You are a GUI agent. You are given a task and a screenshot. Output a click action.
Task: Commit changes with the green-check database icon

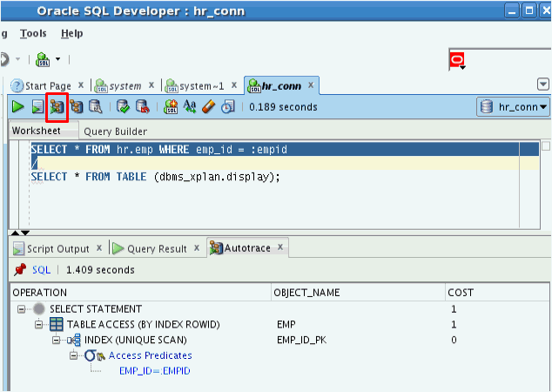point(123,106)
